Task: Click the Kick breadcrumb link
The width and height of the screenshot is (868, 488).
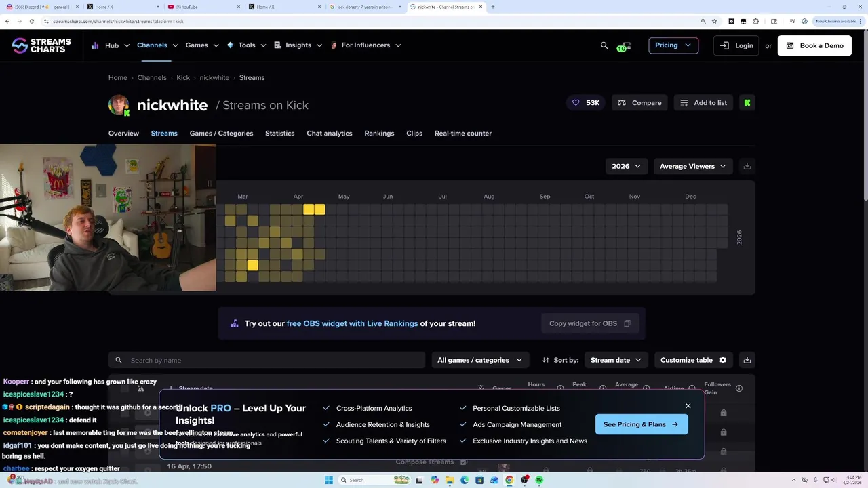Action: tap(183, 78)
